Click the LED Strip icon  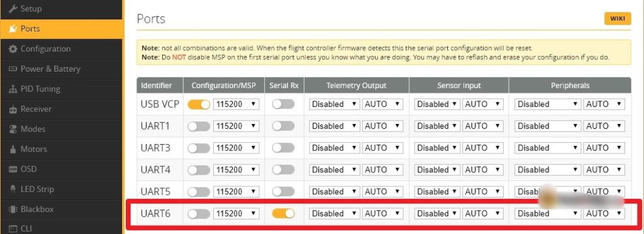13,190
